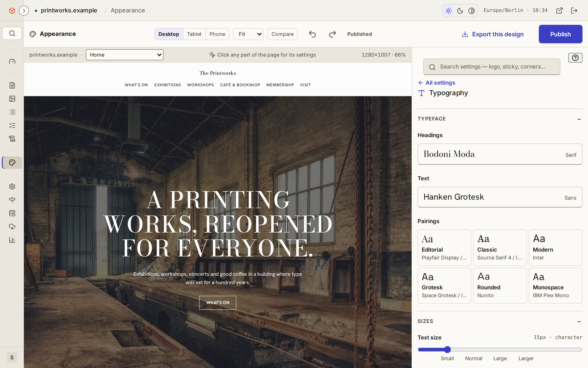
Task: Expand sidebar with the chevron circle button
Action: (24, 11)
